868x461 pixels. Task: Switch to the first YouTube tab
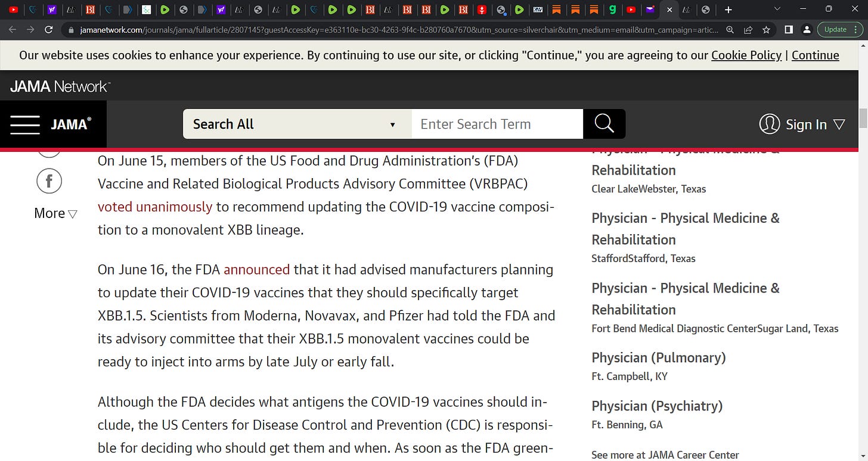(13, 10)
